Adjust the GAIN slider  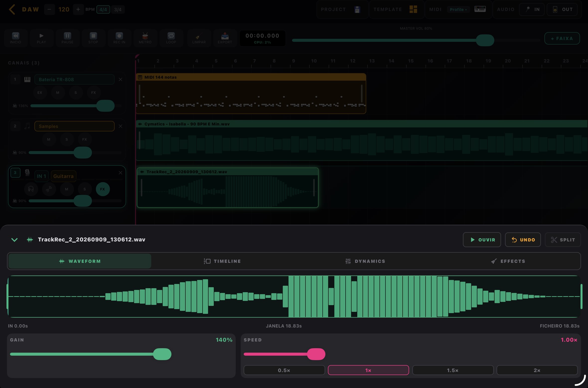click(x=162, y=354)
